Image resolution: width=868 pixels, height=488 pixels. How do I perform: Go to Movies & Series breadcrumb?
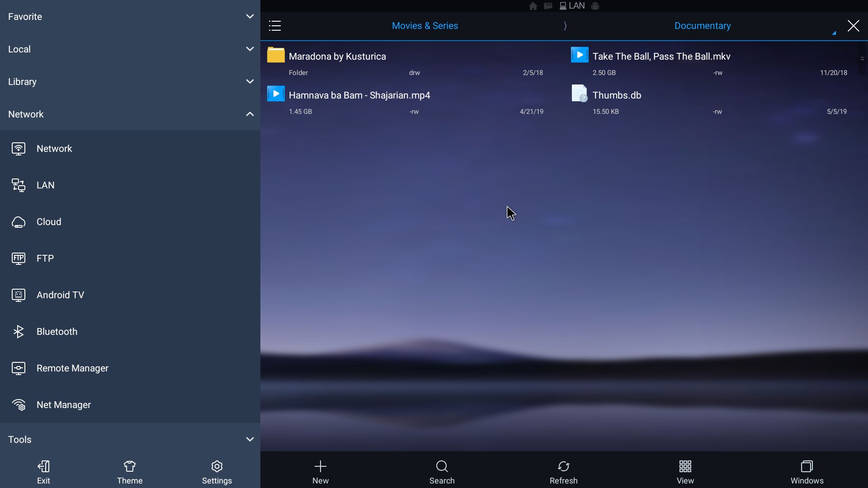[x=425, y=26]
